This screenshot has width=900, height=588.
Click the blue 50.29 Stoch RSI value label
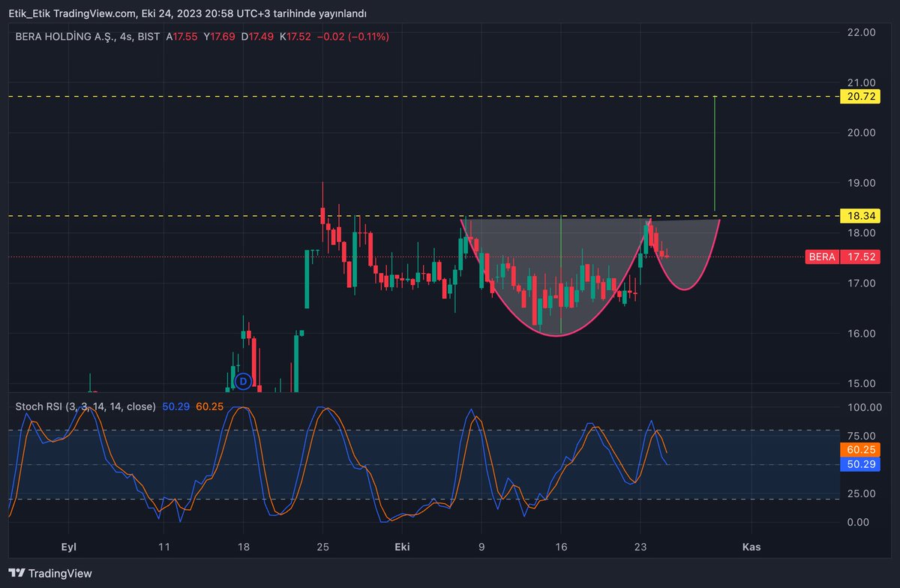859,465
